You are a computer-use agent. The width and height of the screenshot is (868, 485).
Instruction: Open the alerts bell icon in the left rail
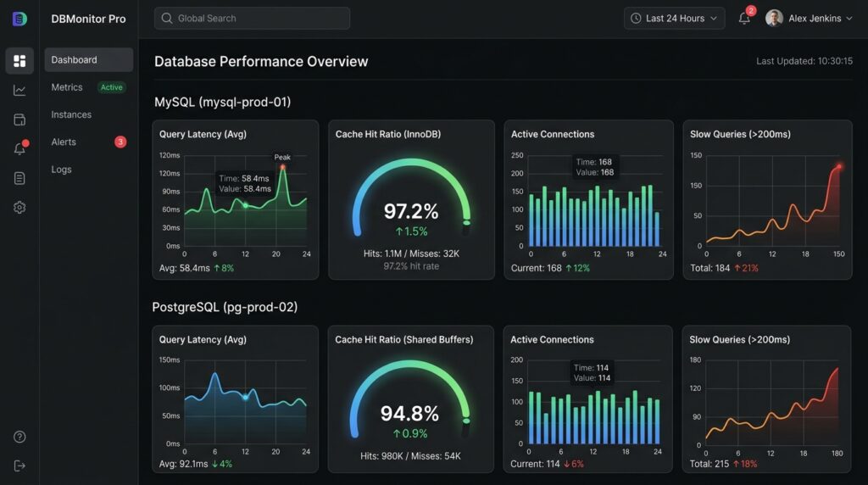(x=19, y=149)
